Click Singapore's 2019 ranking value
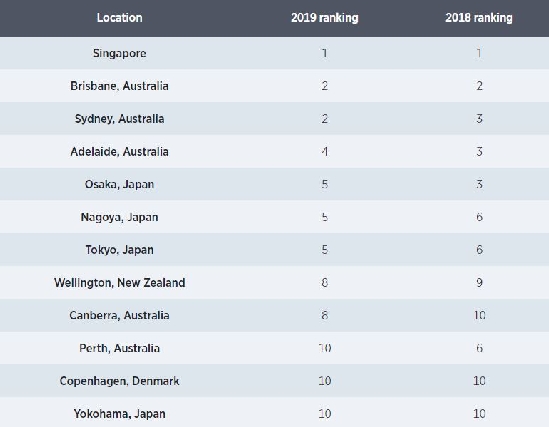Screen dimensions: 549x427 (325, 53)
